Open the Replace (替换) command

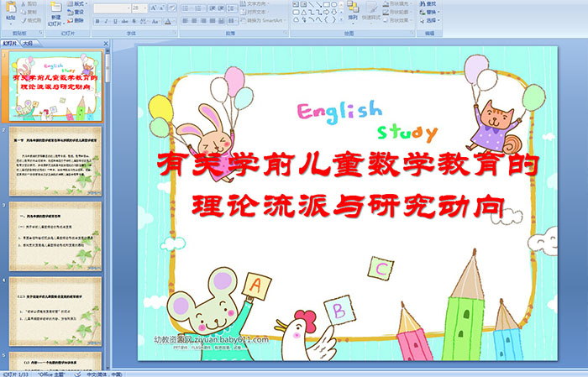click(x=430, y=12)
